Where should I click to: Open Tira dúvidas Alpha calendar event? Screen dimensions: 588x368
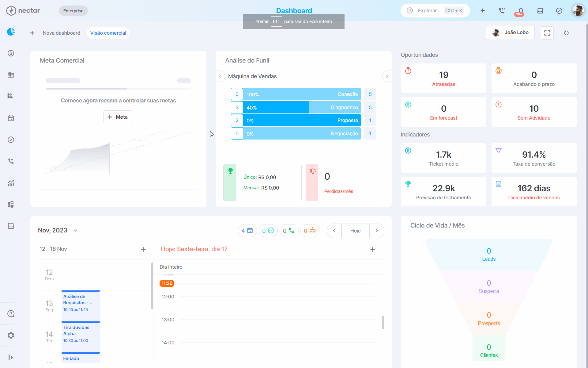tap(81, 336)
